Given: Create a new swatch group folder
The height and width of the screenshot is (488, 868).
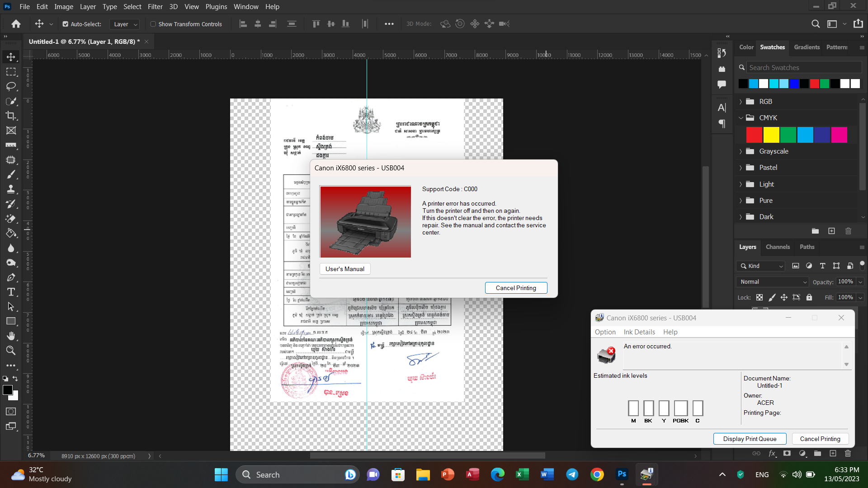Looking at the screenshot, I should [x=816, y=231].
